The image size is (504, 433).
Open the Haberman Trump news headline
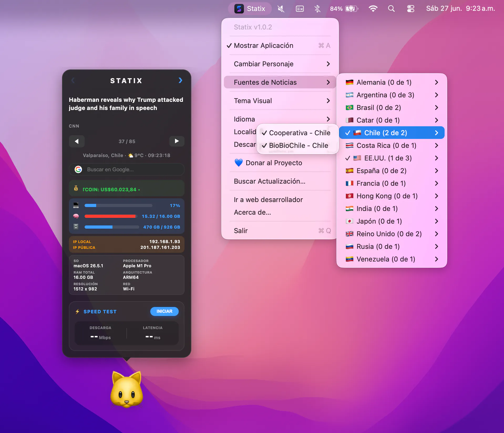(x=126, y=104)
